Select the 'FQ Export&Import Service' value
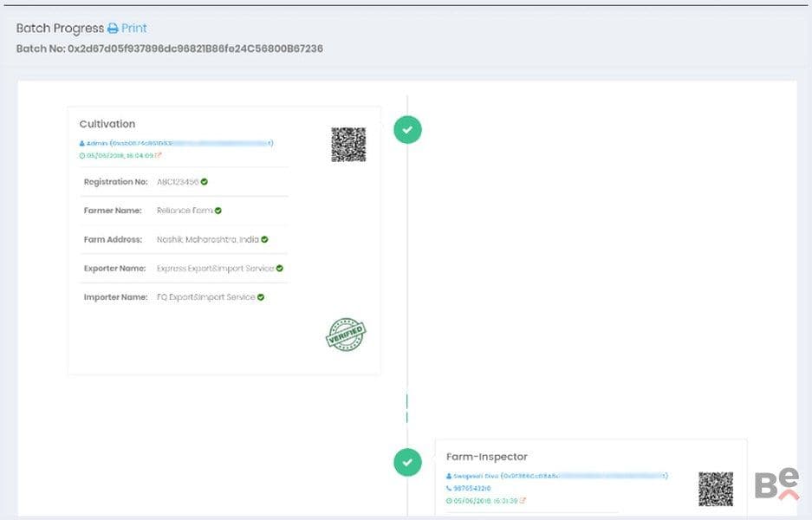Screen dimensions: 812x520 206,297
